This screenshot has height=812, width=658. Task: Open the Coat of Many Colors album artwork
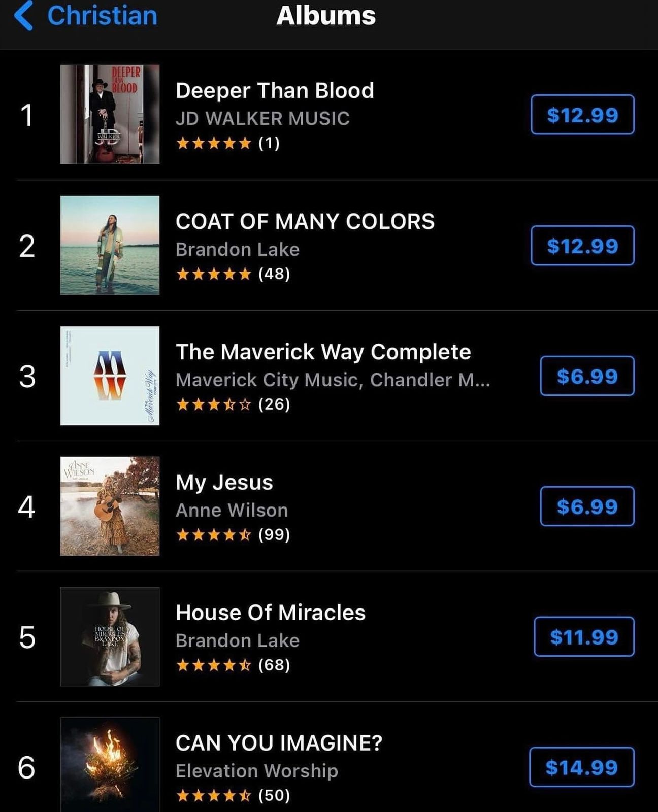click(x=110, y=245)
